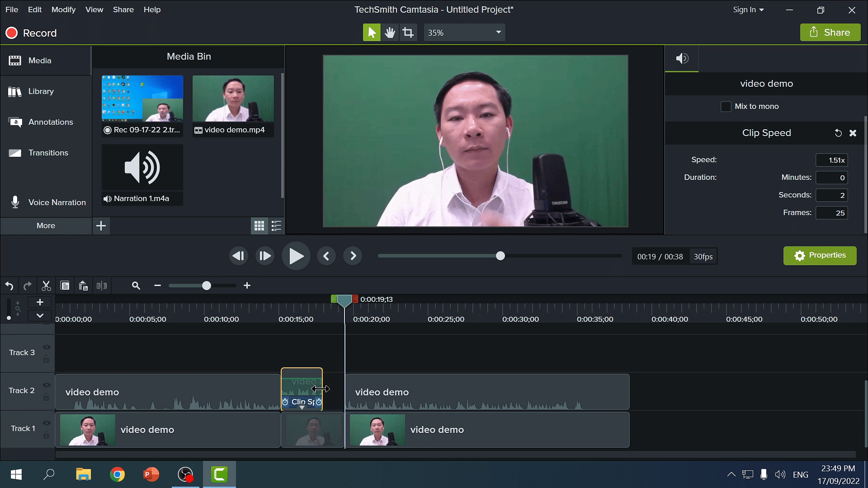
Task: Paste clip on timeline toolbar
Action: [x=83, y=286]
